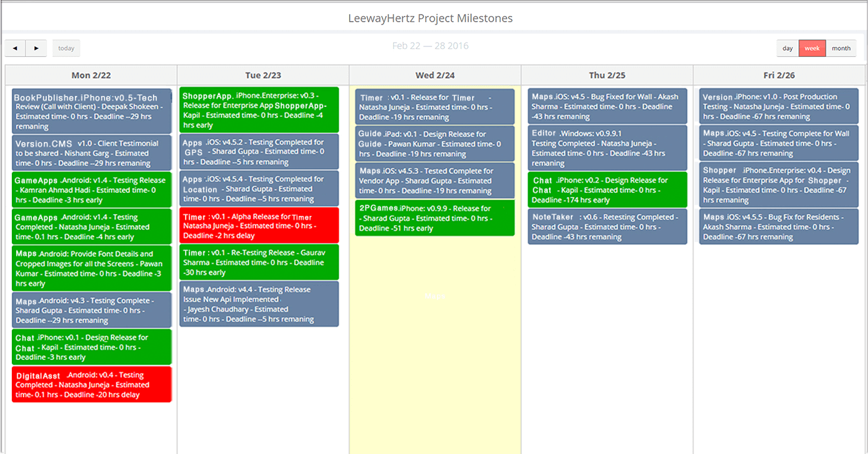Open 2PGames iPhone v0.9.9 Release card
The width and height of the screenshot is (868, 454).
[x=435, y=218]
